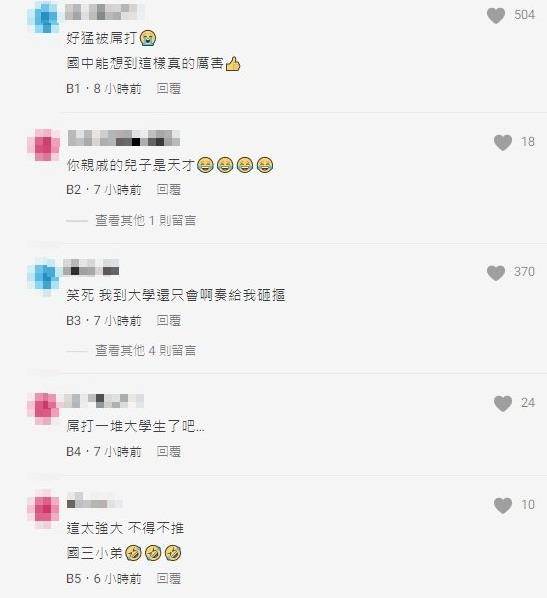
Task: Reply to the B1 comment via 回覆
Action: click(169, 88)
